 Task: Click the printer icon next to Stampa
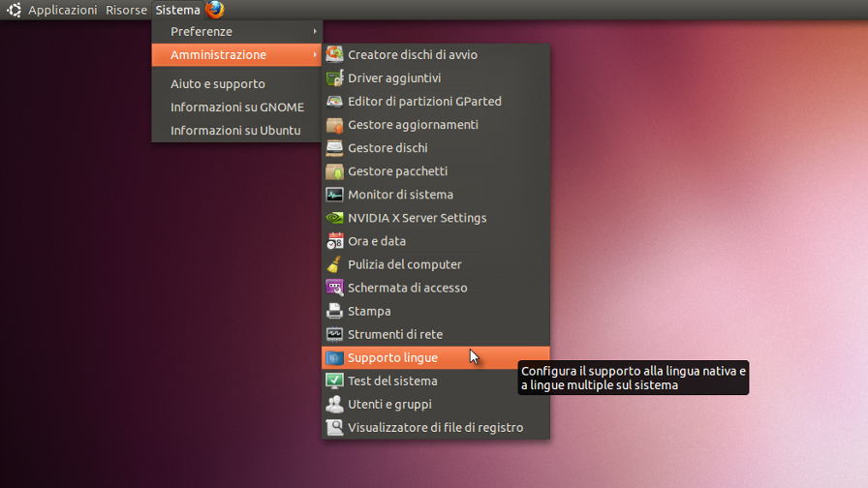(x=334, y=311)
